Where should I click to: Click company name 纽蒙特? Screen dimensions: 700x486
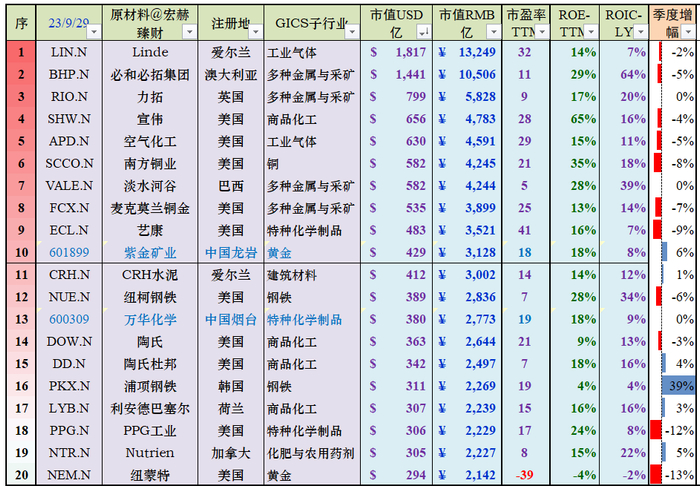click(150, 475)
